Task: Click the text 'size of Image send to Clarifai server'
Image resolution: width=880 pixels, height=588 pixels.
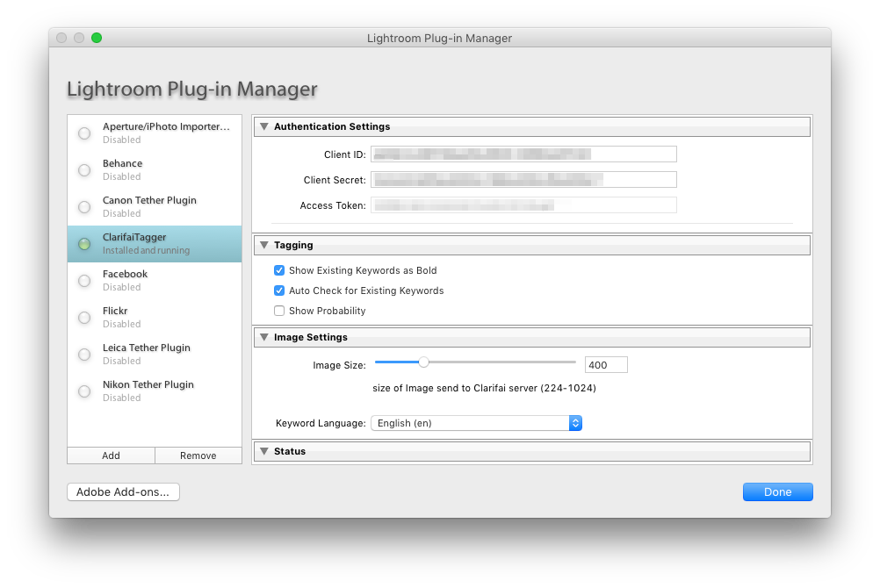Action: pos(455,388)
